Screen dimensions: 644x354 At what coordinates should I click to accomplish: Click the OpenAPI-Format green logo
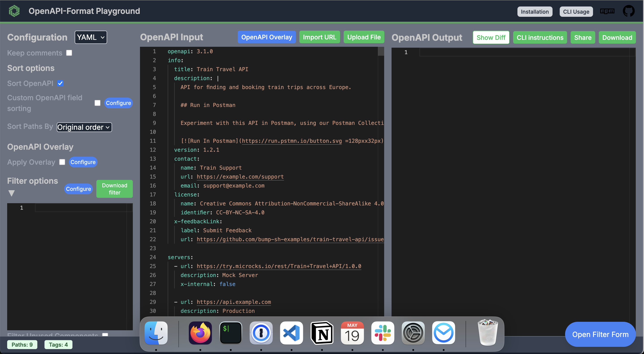[14, 11]
